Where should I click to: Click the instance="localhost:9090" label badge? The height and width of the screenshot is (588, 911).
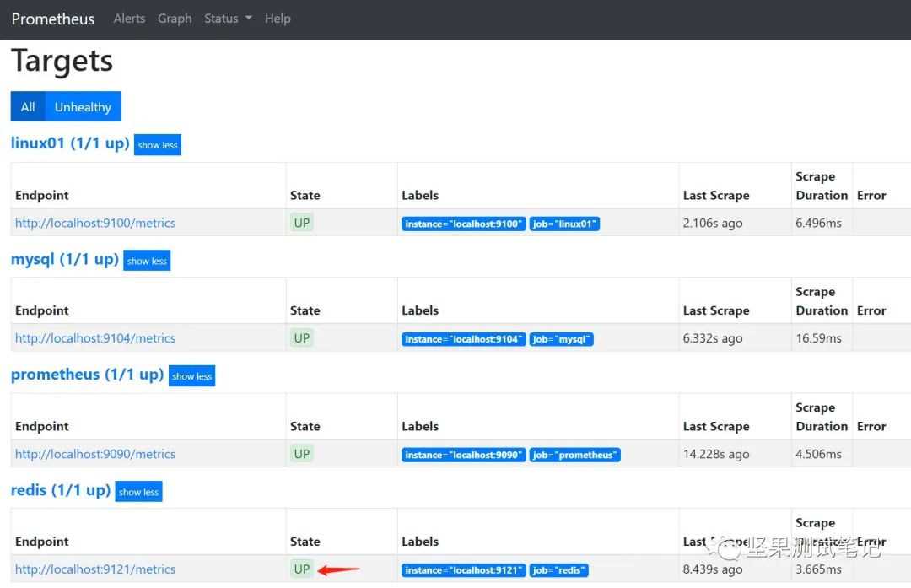464,455
